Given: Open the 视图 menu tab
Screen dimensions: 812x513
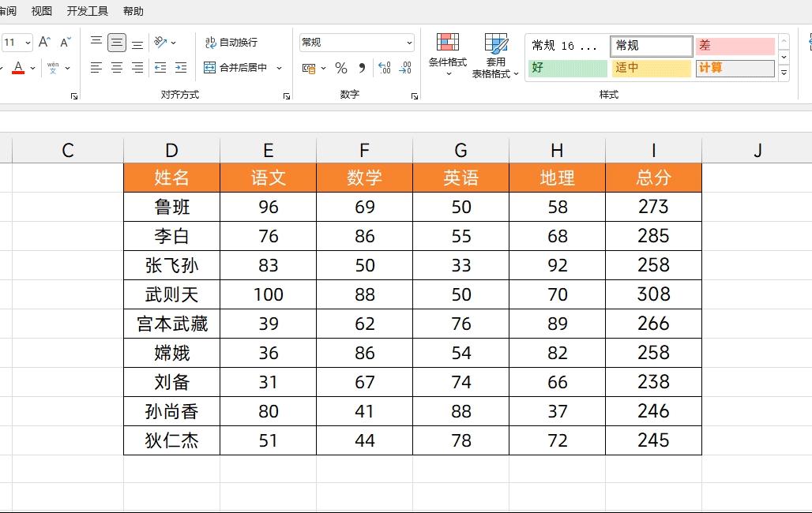Looking at the screenshot, I should (x=41, y=11).
